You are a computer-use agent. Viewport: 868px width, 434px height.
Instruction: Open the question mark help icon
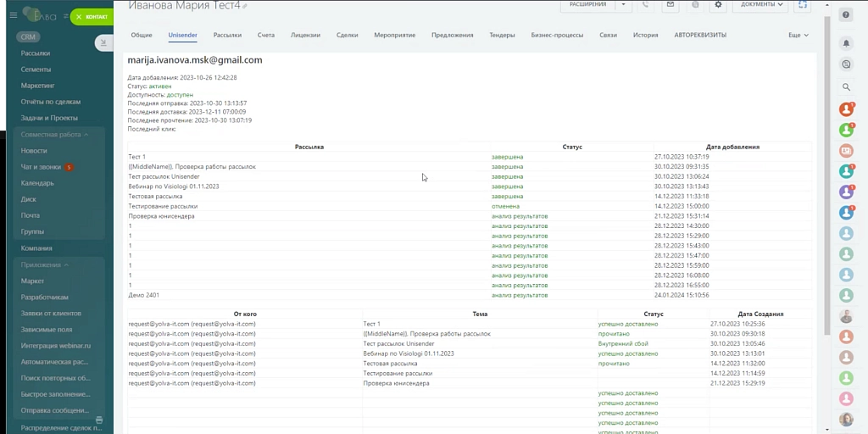(846, 15)
